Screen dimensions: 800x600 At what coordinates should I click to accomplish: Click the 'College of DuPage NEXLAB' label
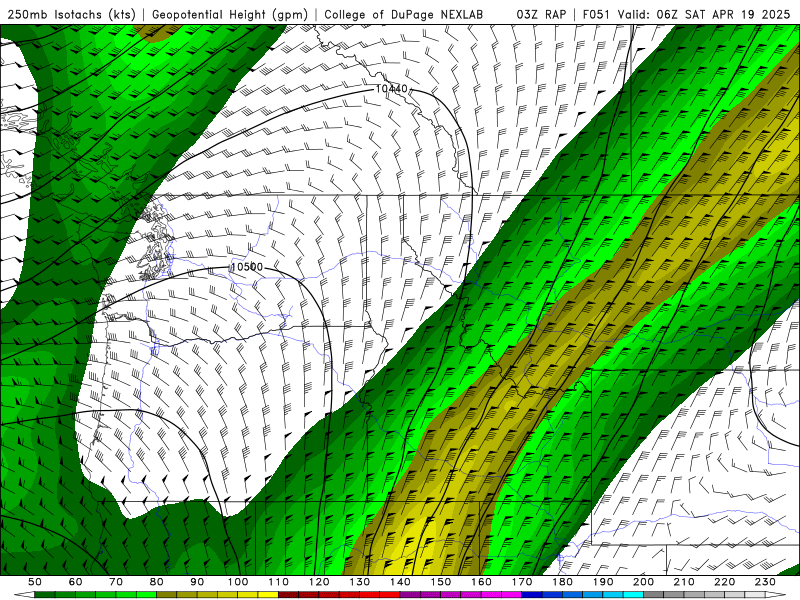click(403, 14)
